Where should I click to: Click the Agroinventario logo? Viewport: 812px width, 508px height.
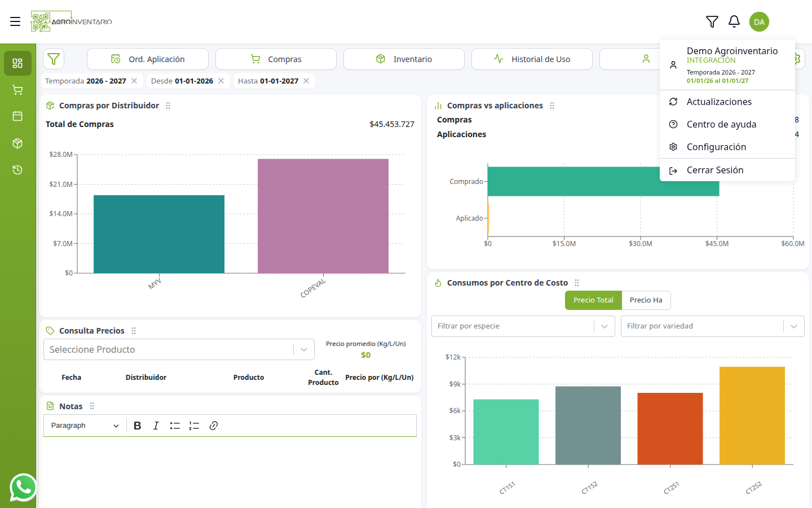tap(72, 21)
